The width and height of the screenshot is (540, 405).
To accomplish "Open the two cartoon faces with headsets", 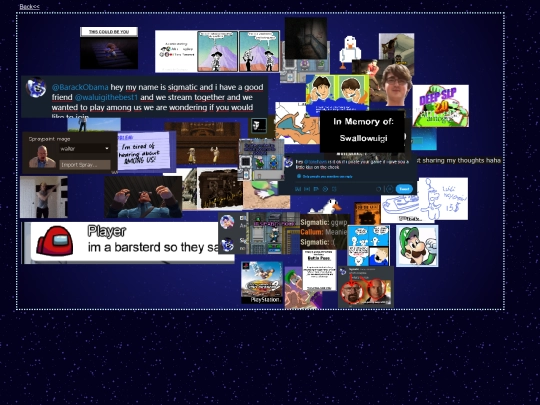I will point(337,94).
